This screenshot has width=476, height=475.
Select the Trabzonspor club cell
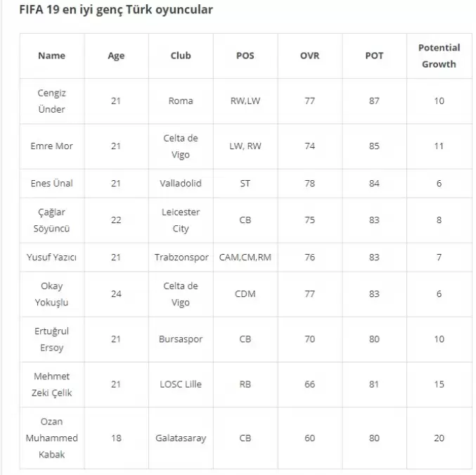pos(181,258)
